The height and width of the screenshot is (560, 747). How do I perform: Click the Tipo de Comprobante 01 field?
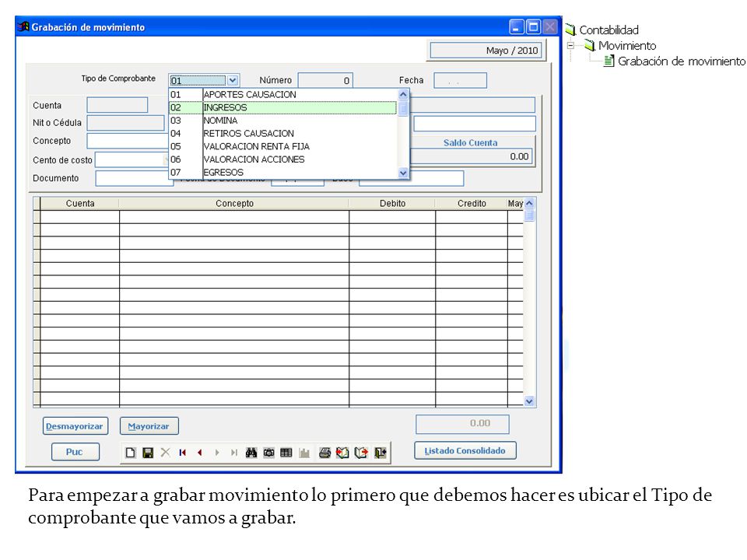tap(198, 80)
